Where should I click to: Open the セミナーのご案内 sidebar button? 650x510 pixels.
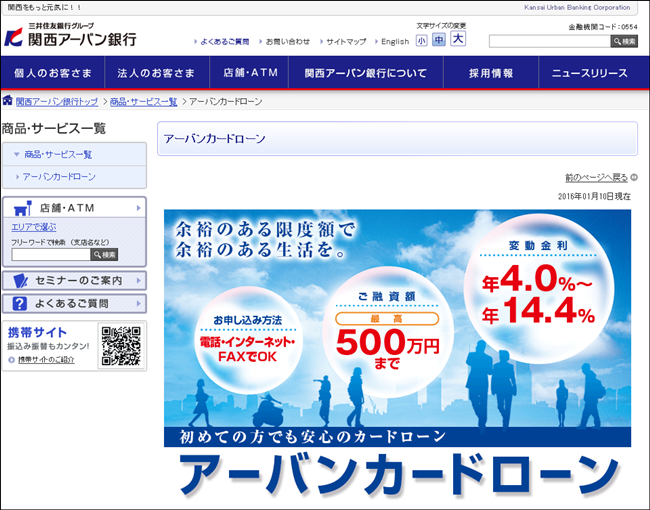[75, 281]
